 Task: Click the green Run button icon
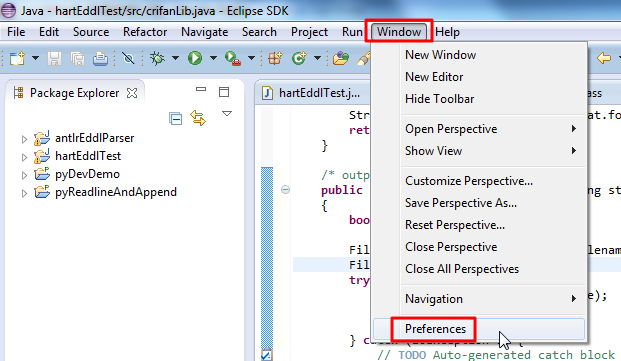tap(194, 58)
